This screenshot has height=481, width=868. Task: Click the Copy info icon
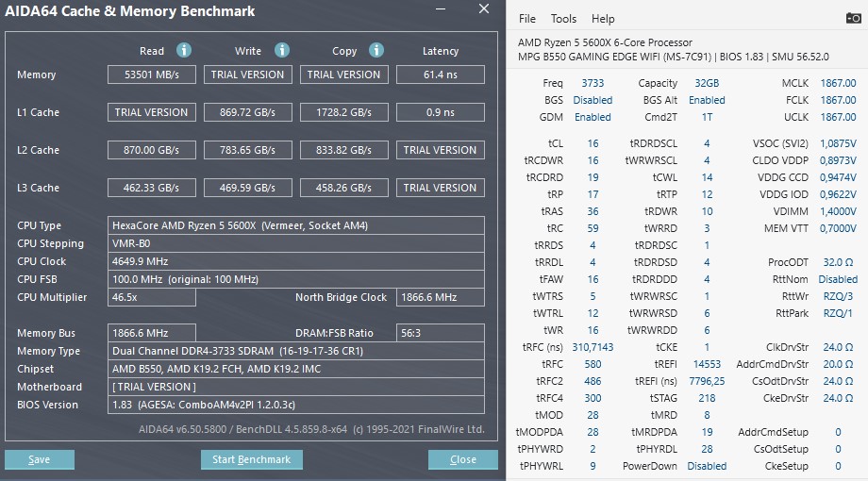click(x=376, y=50)
